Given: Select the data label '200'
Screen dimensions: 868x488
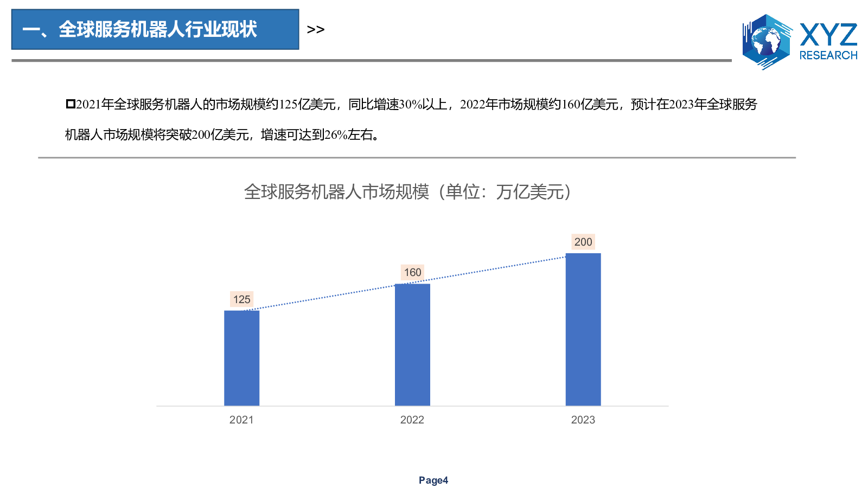Looking at the screenshot, I should (583, 242).
